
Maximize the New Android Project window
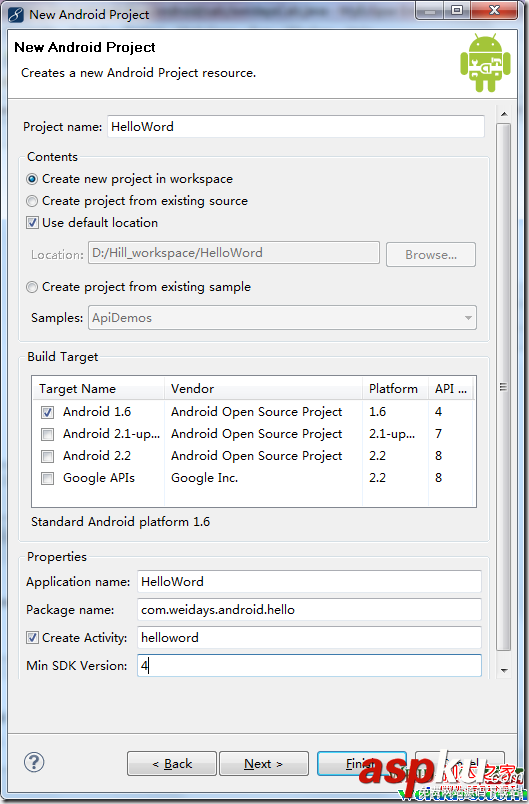pos(457,10)
